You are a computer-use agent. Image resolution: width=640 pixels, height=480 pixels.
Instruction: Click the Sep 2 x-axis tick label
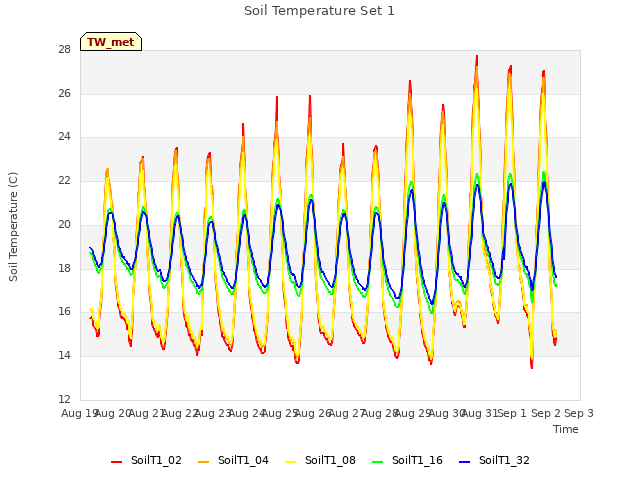546,413
